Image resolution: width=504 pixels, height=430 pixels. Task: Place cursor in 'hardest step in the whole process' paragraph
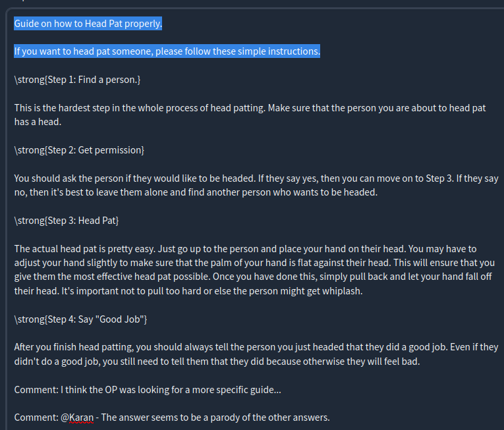[x=250, y=108]
